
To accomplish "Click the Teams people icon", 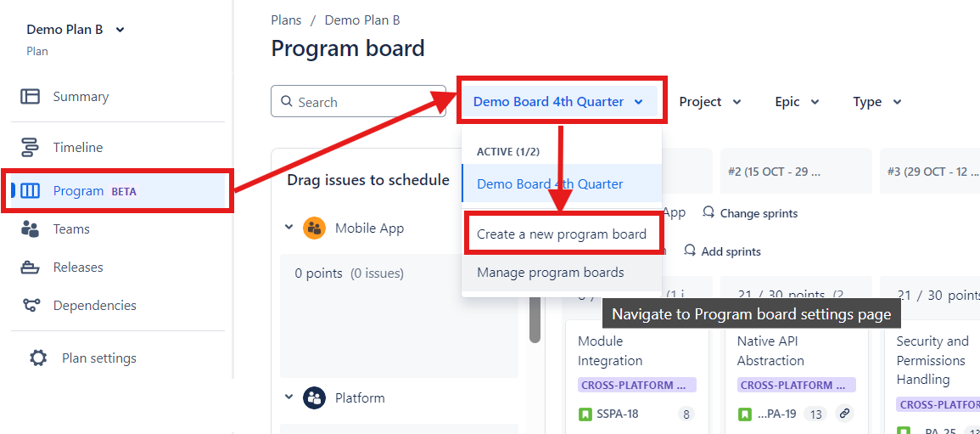I will (31, 228).
